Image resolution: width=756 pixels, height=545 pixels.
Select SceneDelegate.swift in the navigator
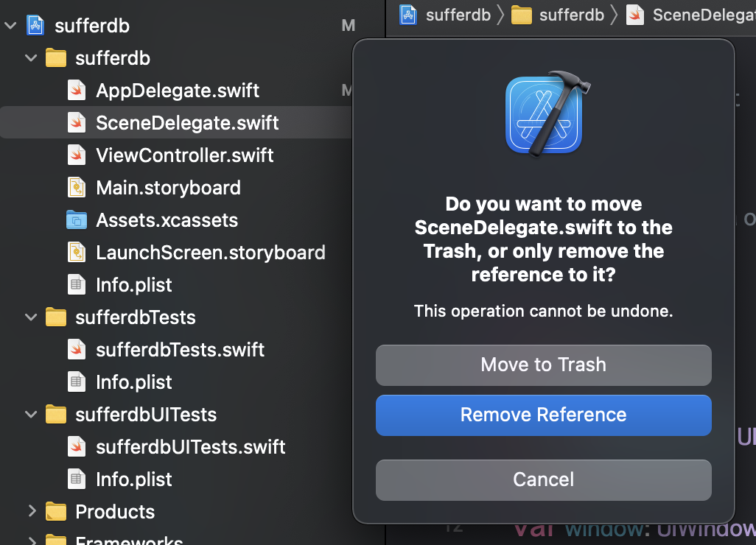click(187, 122)
